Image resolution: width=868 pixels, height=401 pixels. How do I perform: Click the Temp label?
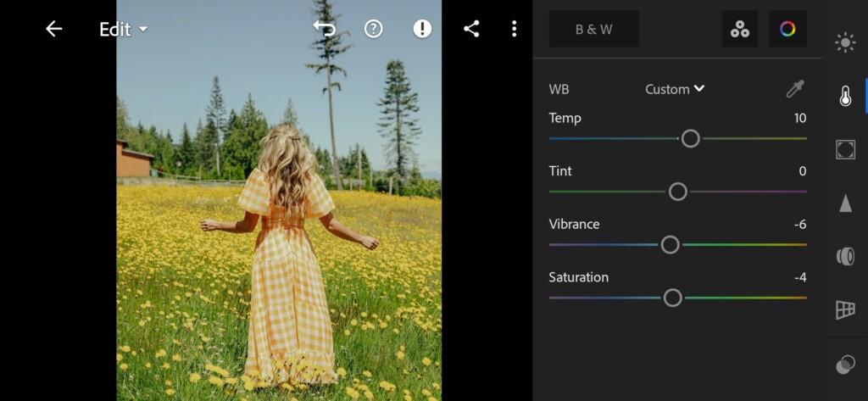(x=565, y=118)
